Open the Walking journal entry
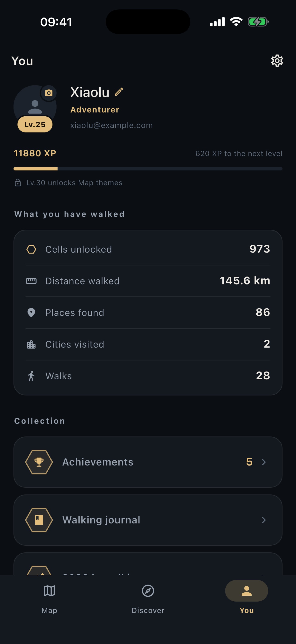This screenshot has width=296, height=644. coord(148,520)
